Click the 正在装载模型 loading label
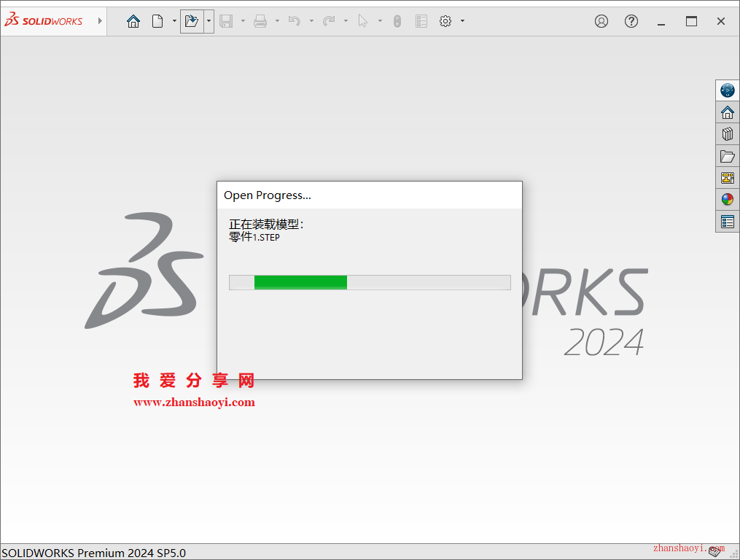Image resolution: width=740 pixels, height=560 pixels. click(x=266, y=225)
